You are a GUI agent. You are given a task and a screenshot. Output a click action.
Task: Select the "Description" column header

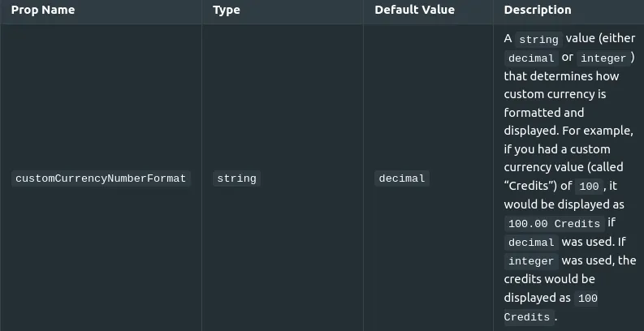(538, 10)
